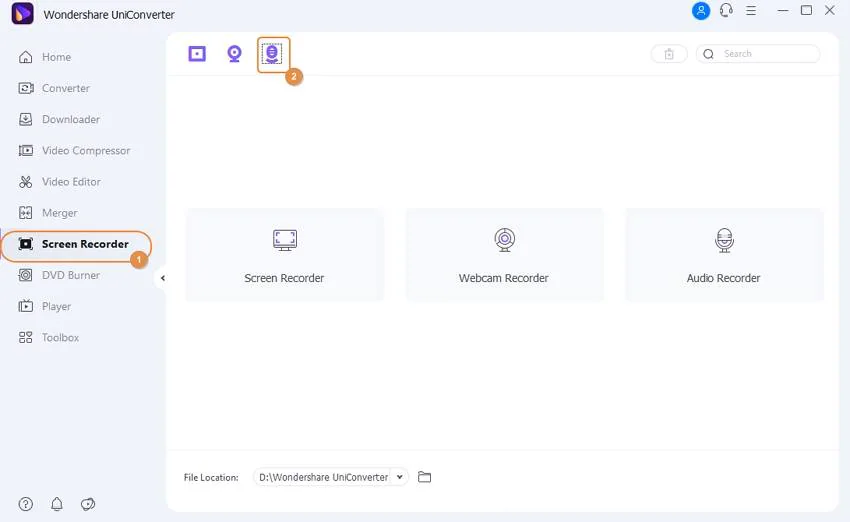This screenshot has height=522, width=850.
Task: Launch the Audio Recorder card
Action: tap(724, 255)
